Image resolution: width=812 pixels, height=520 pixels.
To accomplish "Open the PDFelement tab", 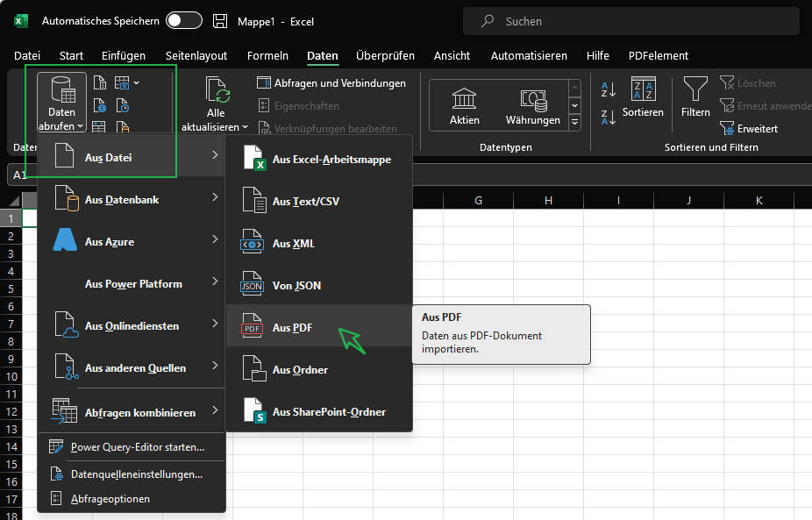I will (659, 55).
